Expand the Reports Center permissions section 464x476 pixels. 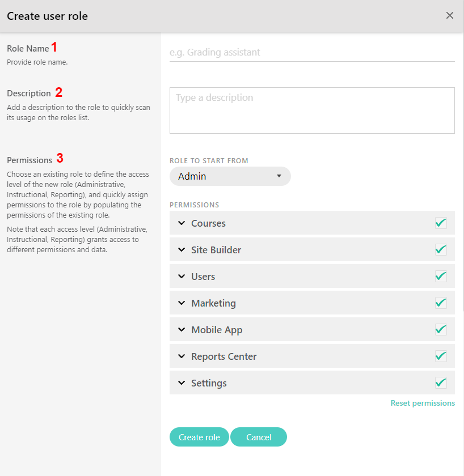(182, 356)
